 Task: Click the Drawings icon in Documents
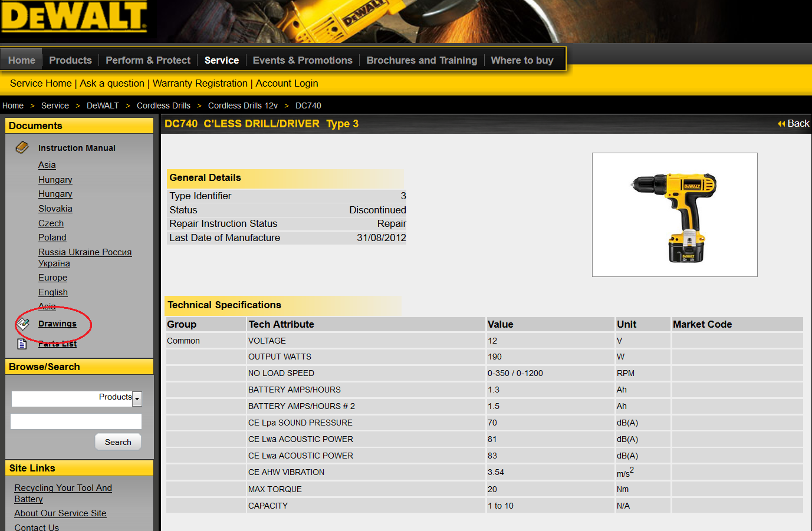23,324
